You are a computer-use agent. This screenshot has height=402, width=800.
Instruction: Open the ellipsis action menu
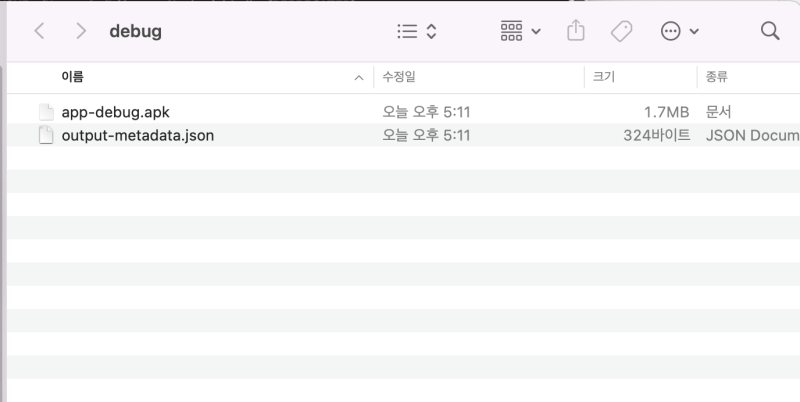[670, 31]
